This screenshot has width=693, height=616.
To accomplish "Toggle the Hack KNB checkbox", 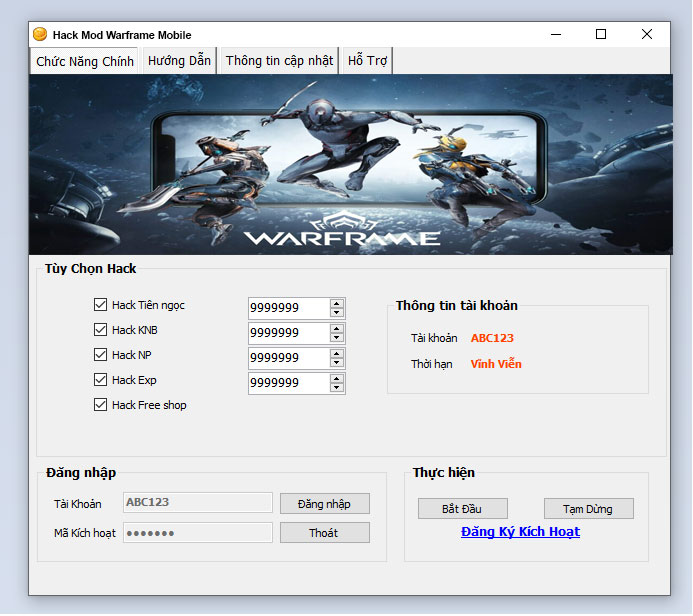I will click(x=100, y=330).
